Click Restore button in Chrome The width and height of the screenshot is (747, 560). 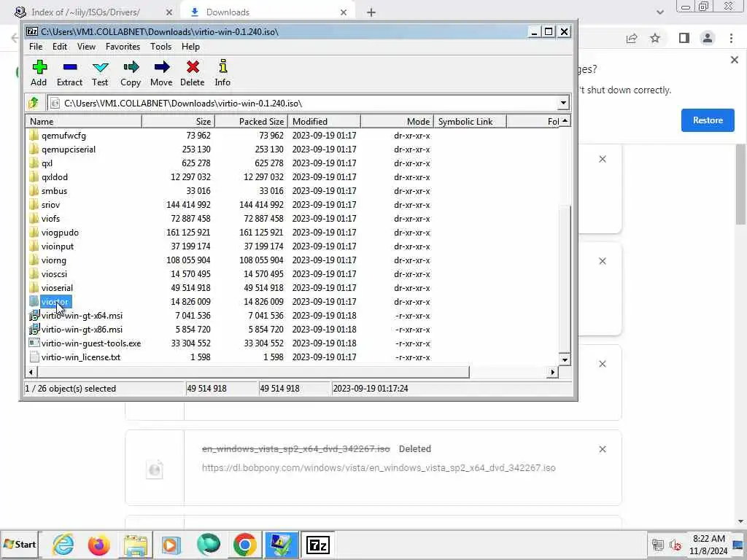coord(708,120)
